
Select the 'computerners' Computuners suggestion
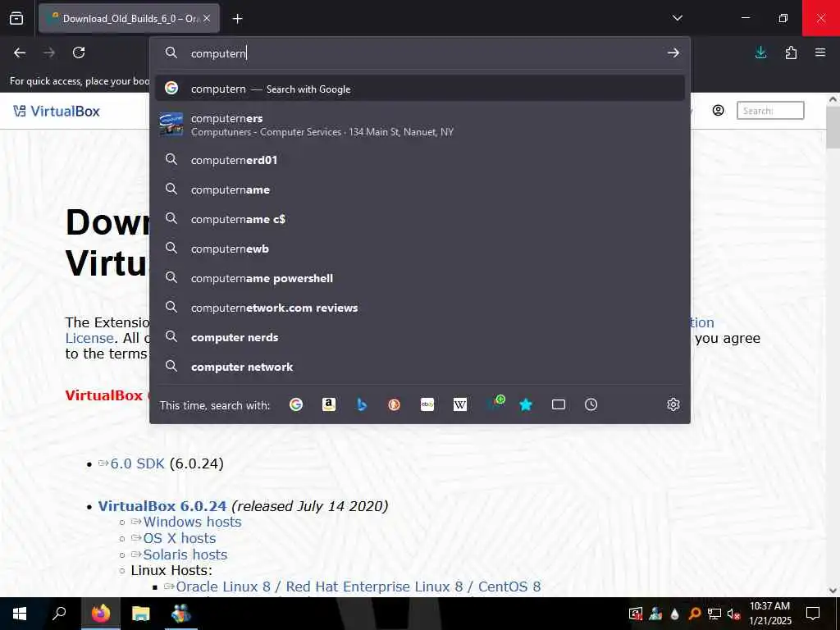tap(419, 125)
